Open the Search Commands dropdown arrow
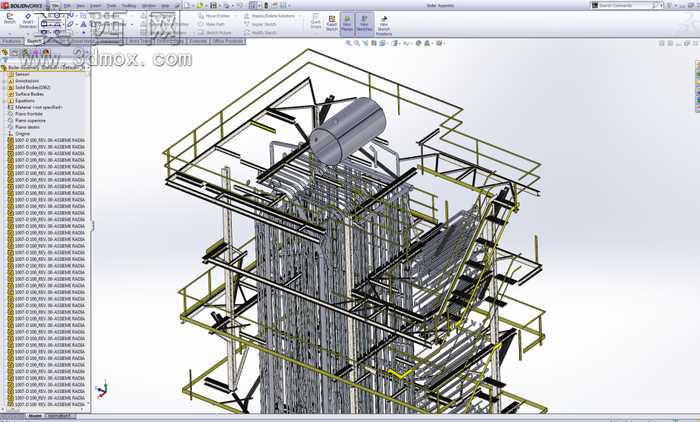This screenshot has width=700, height=422. (x=661, y=5)
